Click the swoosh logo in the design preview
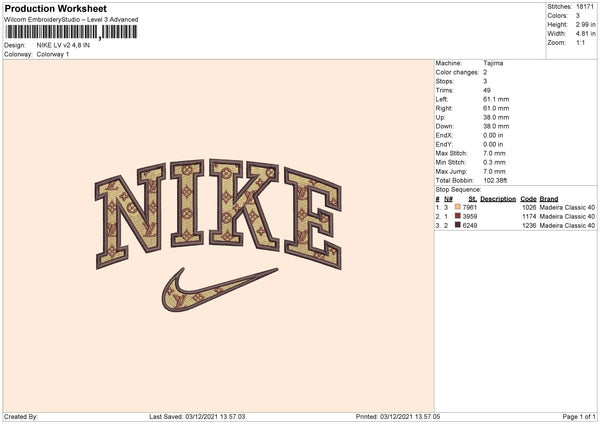Viewport: 600px width, 424px height. (219, 289)
